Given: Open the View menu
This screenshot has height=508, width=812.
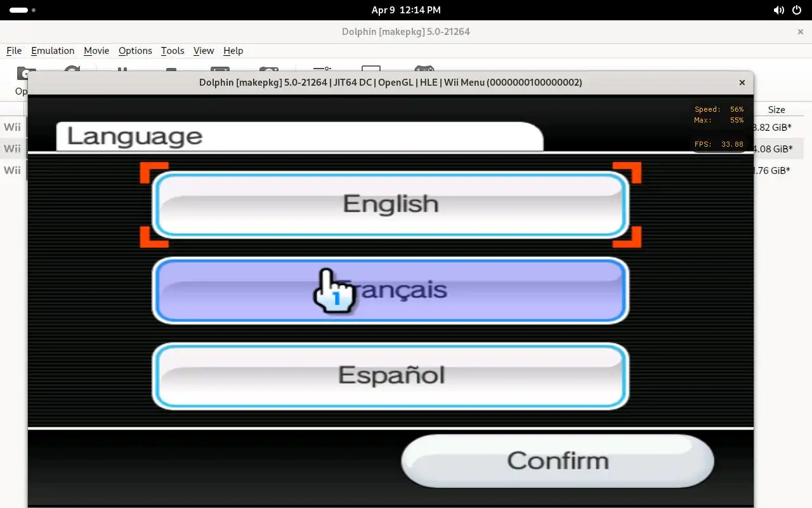Looking at the screenshot, I should [204, 51].
